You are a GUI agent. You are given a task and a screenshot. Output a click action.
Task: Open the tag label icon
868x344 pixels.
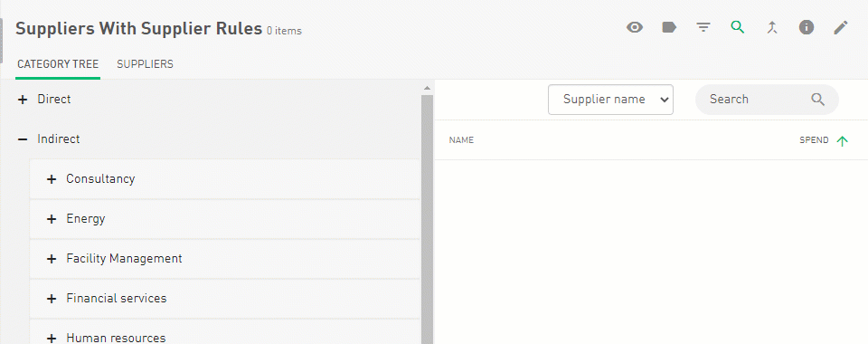pos(669,28)
